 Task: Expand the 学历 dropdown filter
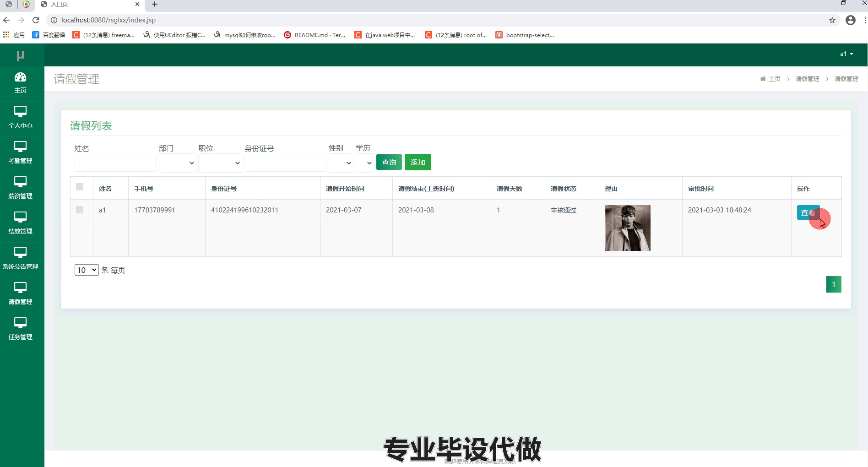click(x=365, y=163)
